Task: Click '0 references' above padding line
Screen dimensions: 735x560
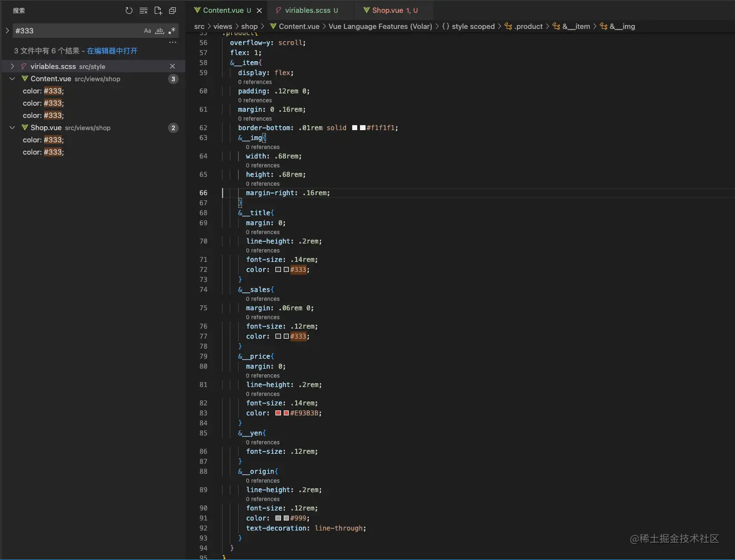Action: coord(255,82)
